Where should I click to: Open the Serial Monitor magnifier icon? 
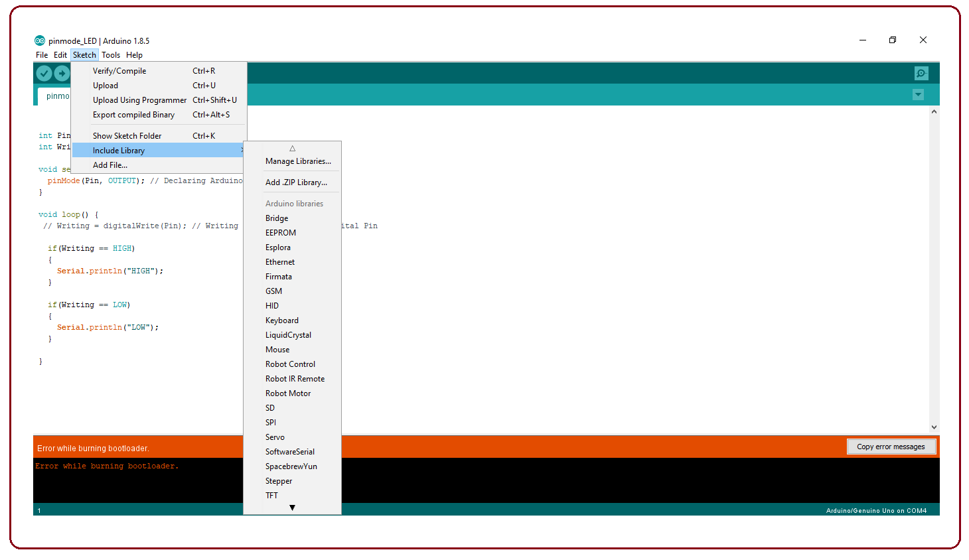coord(921,73)
